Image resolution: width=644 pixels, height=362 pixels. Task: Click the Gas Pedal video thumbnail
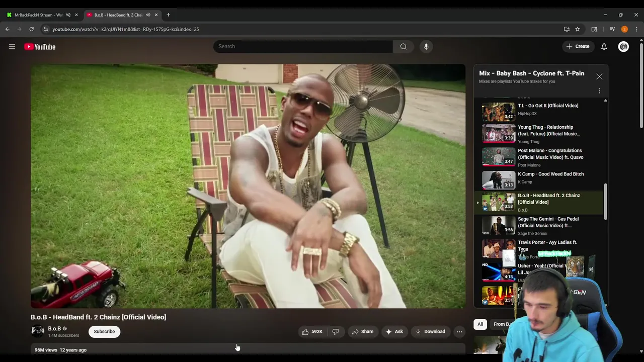point(499,226)
